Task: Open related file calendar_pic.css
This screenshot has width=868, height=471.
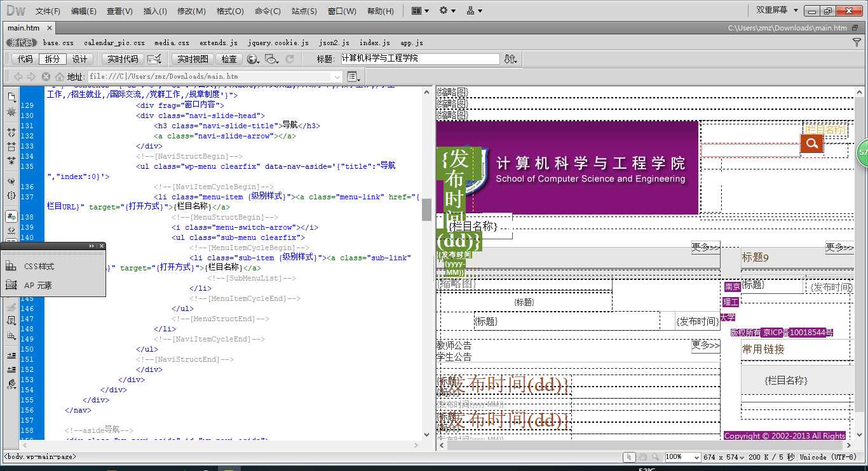Action: click(114, 43)
